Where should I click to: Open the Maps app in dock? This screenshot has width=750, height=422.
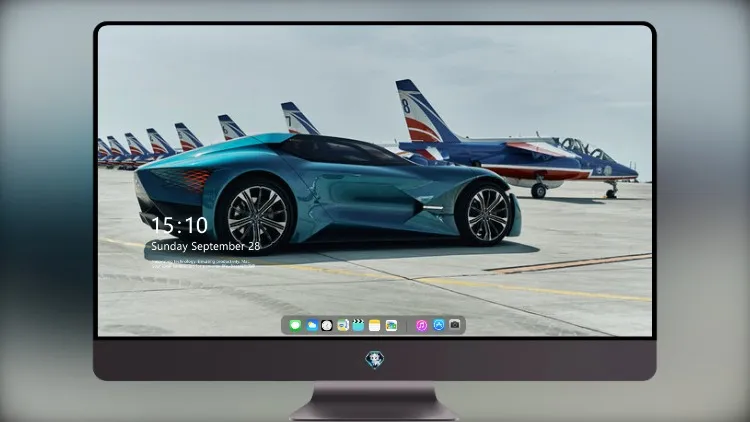[343, 325]
